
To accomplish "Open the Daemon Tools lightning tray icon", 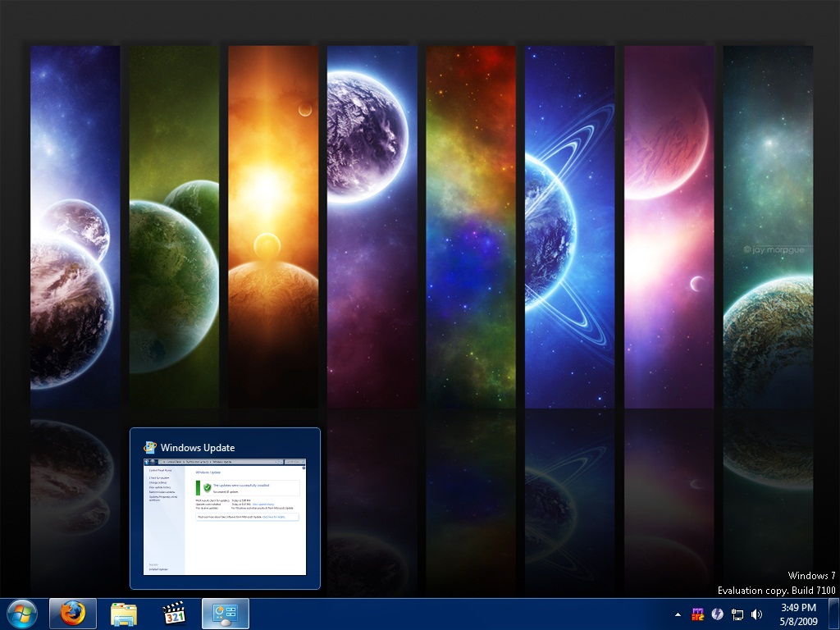I will [717, 614].
